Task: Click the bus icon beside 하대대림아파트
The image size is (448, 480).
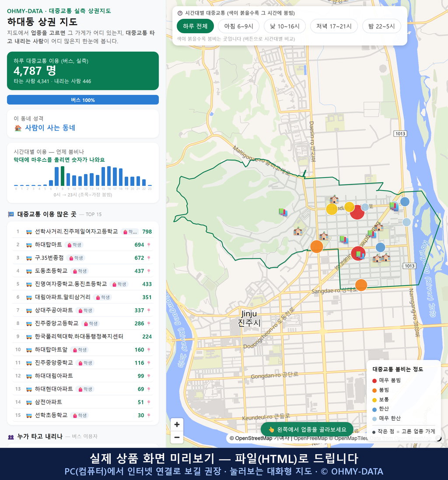Action: [x=29, y=376]
